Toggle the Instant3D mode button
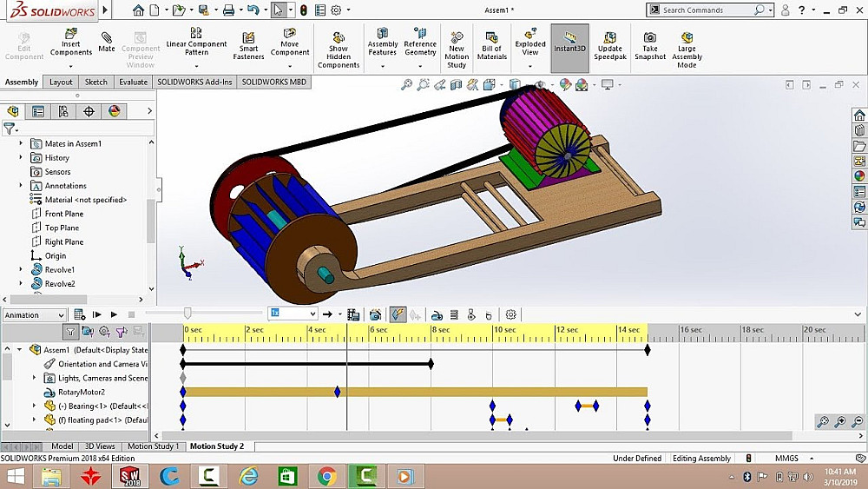 click(569, 42)
